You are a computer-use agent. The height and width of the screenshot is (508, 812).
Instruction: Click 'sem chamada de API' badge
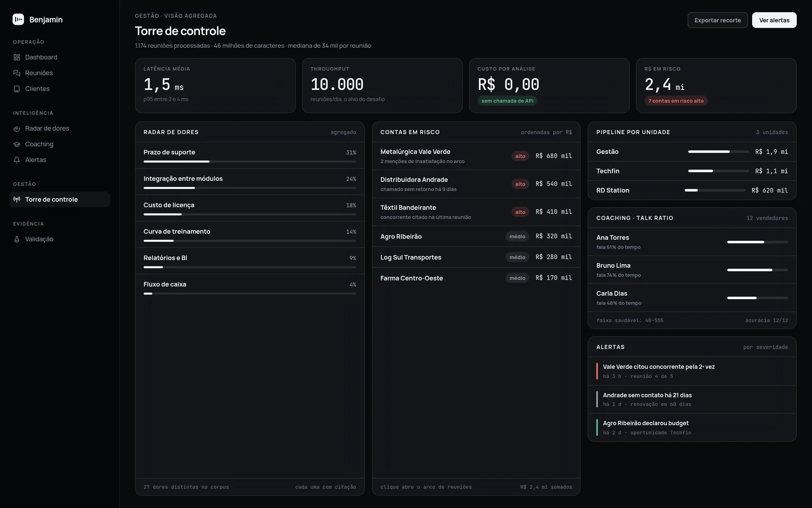(x=507, y=101)
